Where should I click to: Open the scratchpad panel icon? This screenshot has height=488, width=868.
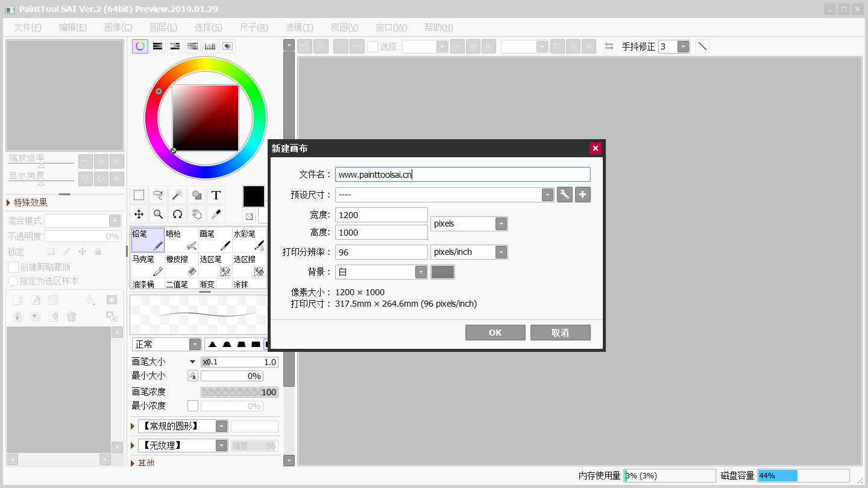click(227, 46)
